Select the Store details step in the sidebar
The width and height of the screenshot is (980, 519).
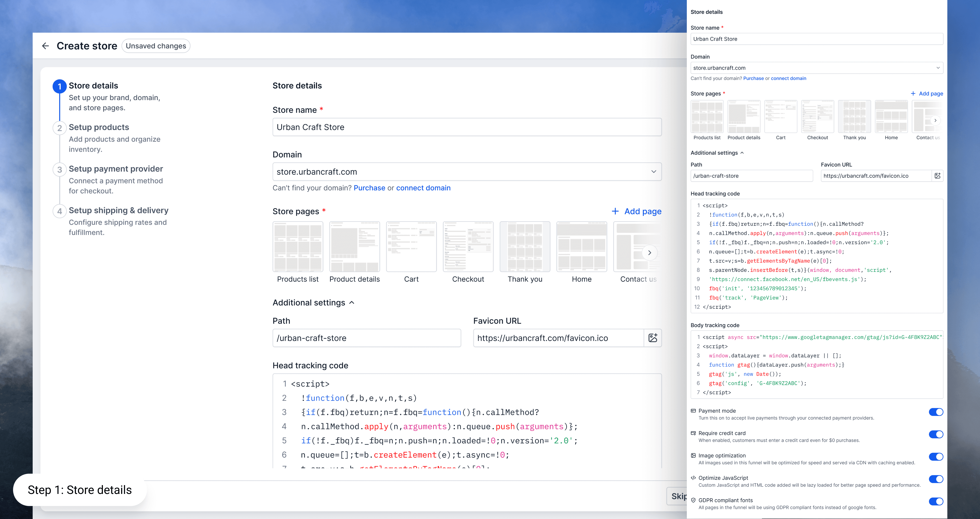[x=93, y=86]
